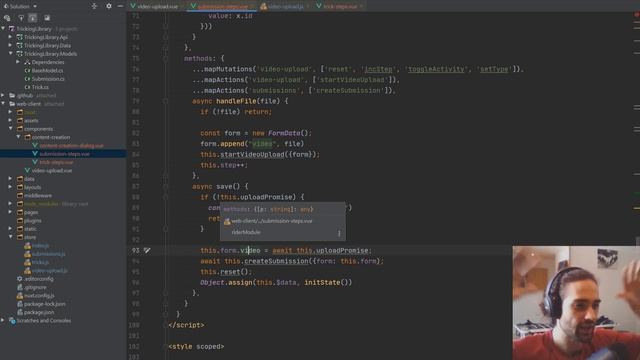Click the submission-steps.vue link in the popup
Image resolution: width=640 pixels, height=360 pixels.
click(272, 221)
